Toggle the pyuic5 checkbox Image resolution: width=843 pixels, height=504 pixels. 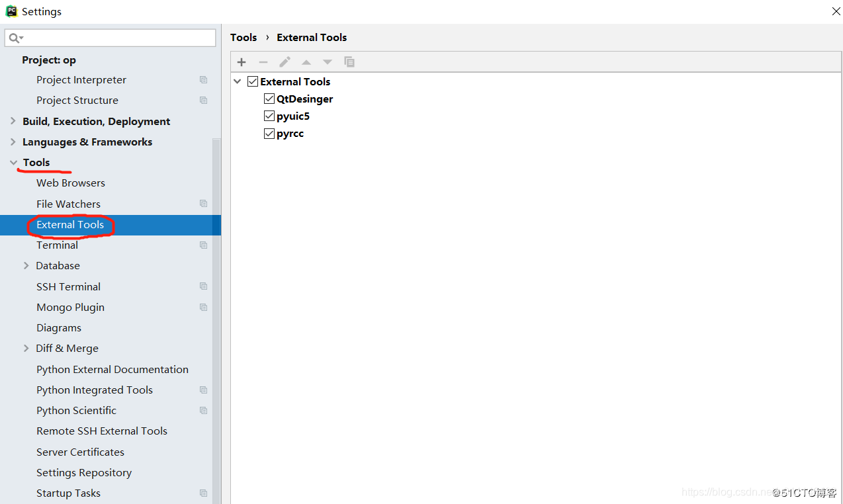point(269,115)
